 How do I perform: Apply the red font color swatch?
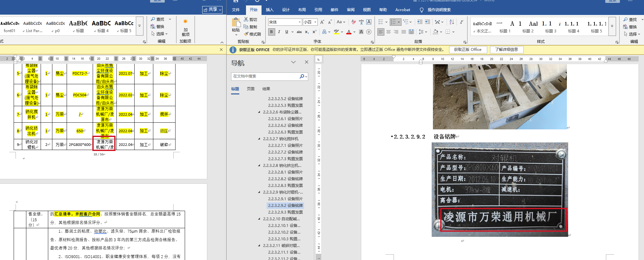(349, 32)
